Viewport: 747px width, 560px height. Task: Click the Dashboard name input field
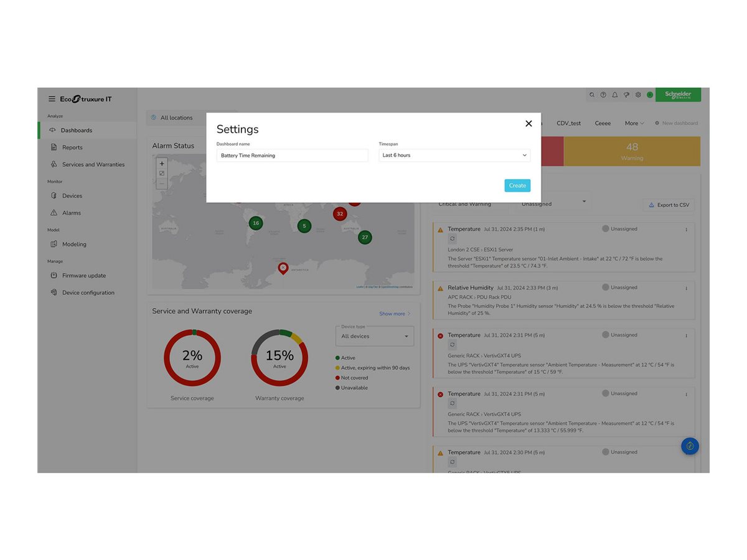click(292, 156)
